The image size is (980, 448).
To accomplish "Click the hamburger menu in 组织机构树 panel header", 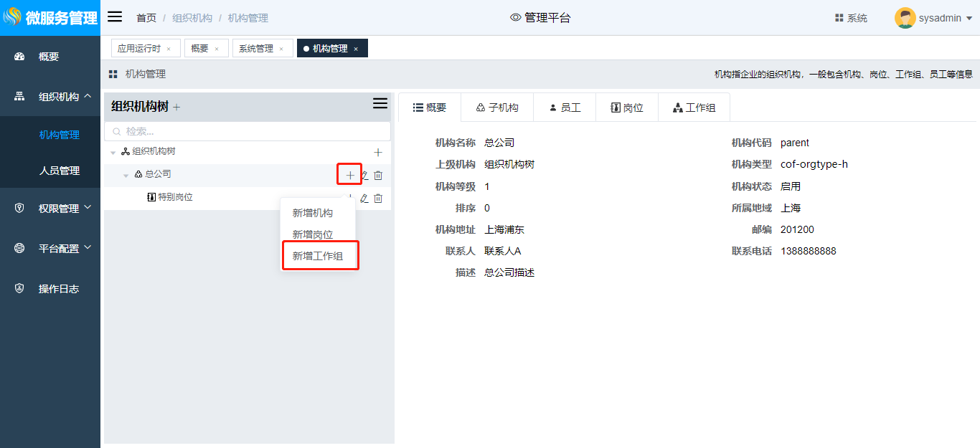I will [380, 104].
